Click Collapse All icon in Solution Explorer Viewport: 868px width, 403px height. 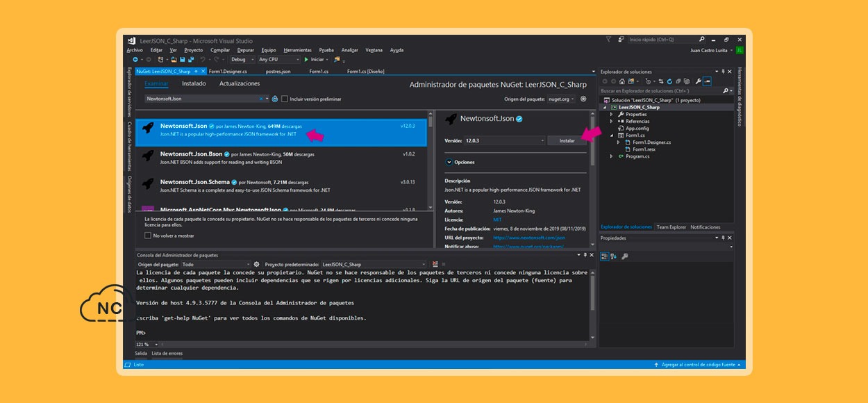(x=678, y=81)
